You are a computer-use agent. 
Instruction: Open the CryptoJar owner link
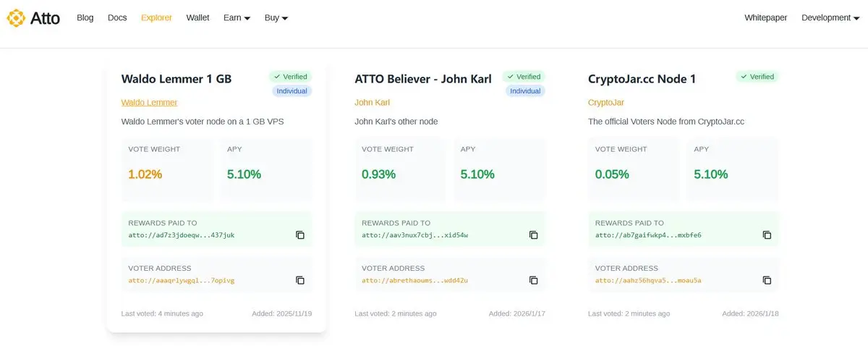point(606,103)
